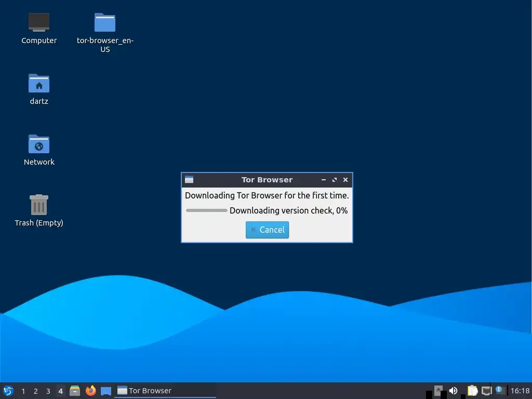Maximize the Tor Browser dialog
The width and height of the screenshot is (532, 399).
tap(335, 180)
